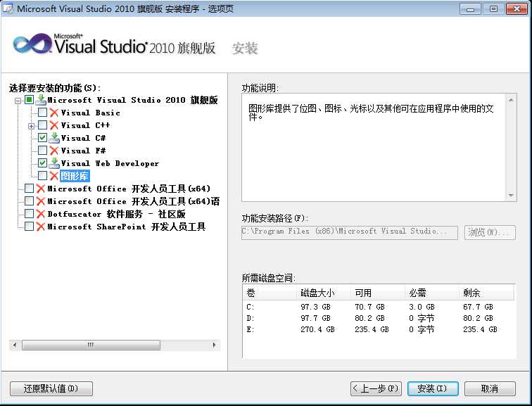
Task: Click the 功能说明 scrollbar down arrow
Action: [x=511, y=196]
